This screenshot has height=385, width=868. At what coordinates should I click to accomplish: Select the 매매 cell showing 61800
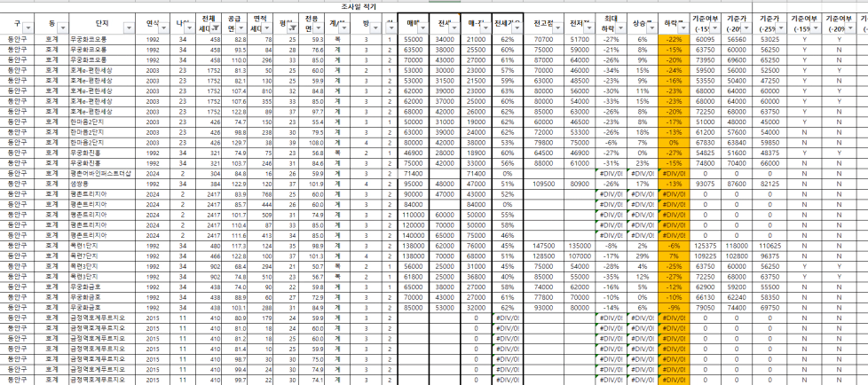[413, 276]
